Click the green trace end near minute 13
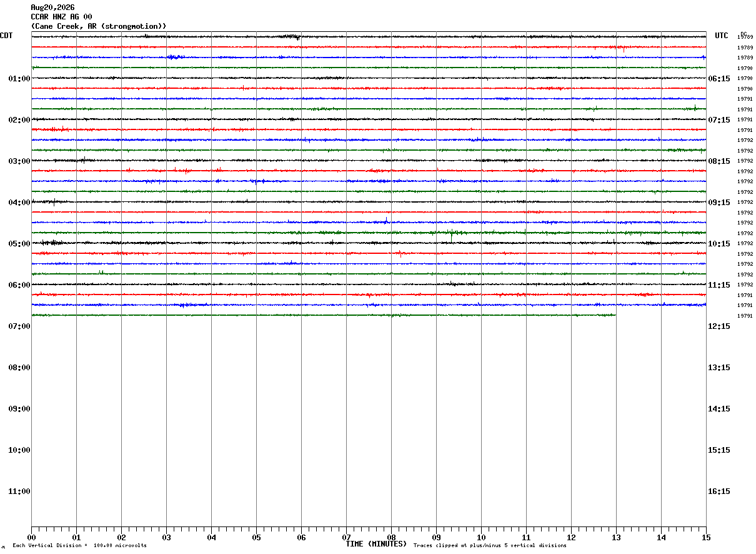 pos(615,315)
